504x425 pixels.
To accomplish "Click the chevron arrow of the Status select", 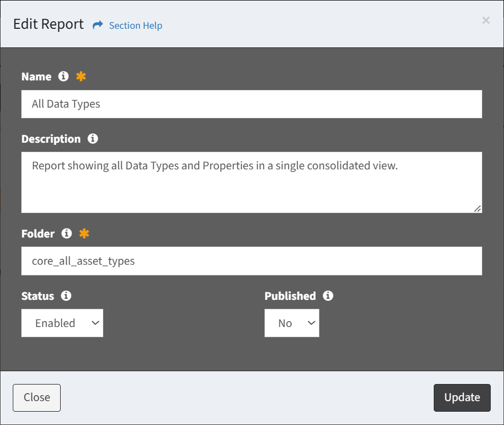I will point(95,323).
